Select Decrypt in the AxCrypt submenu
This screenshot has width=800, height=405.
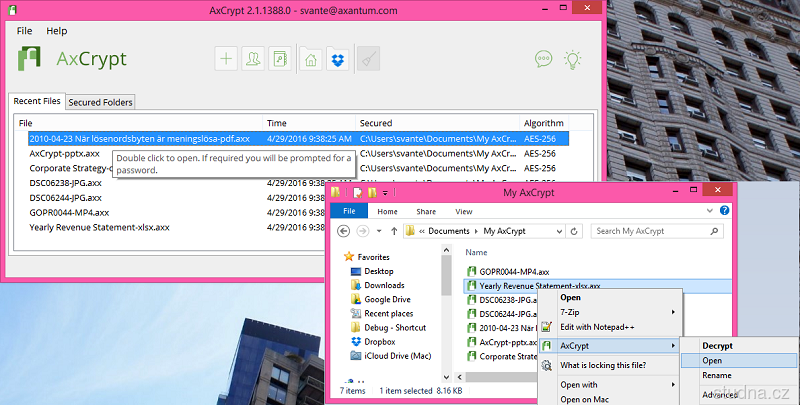click(x=718, y=345)
